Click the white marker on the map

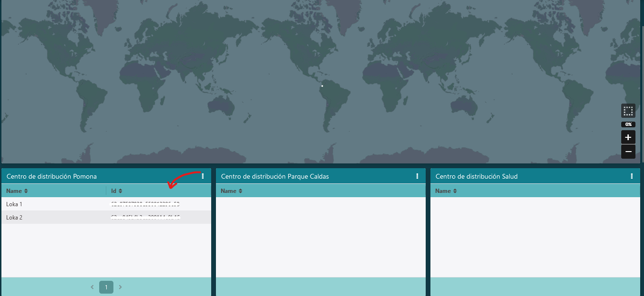point(322,86)
